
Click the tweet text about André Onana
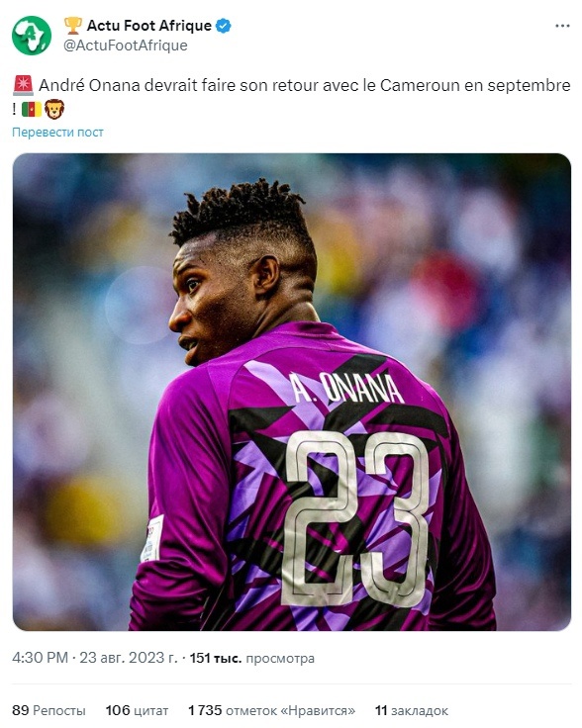coord(292,97)
